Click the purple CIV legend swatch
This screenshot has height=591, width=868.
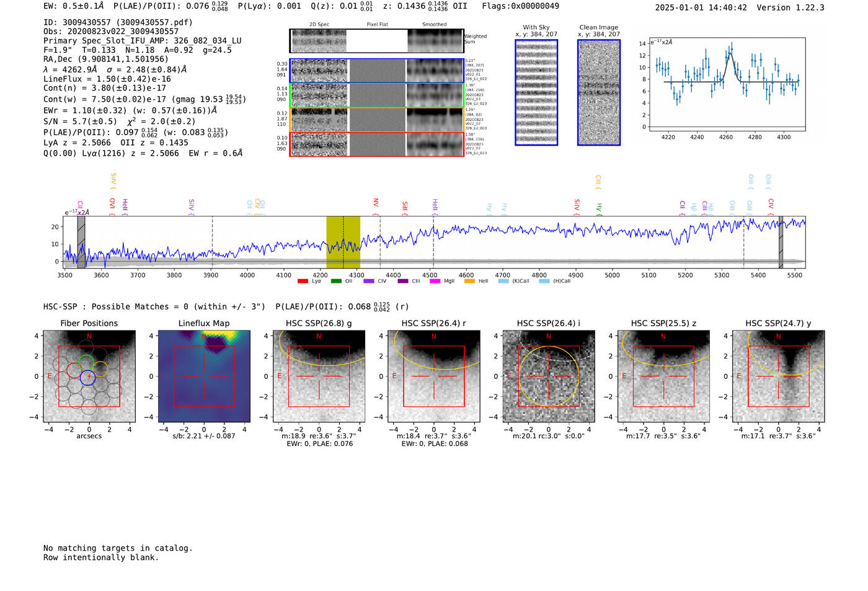pos(369,281)
